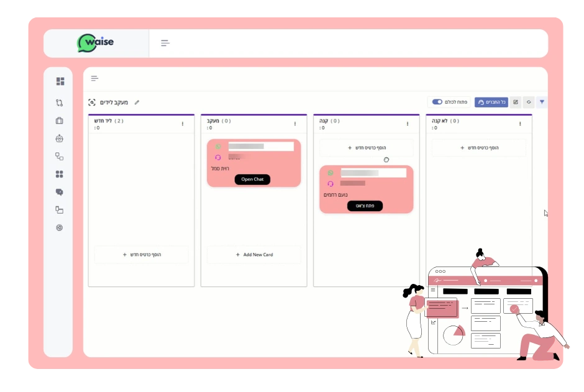This screenshot has height=392, width=584.
Task: Click the כל החברים button
Action: [x=491, y=102]
